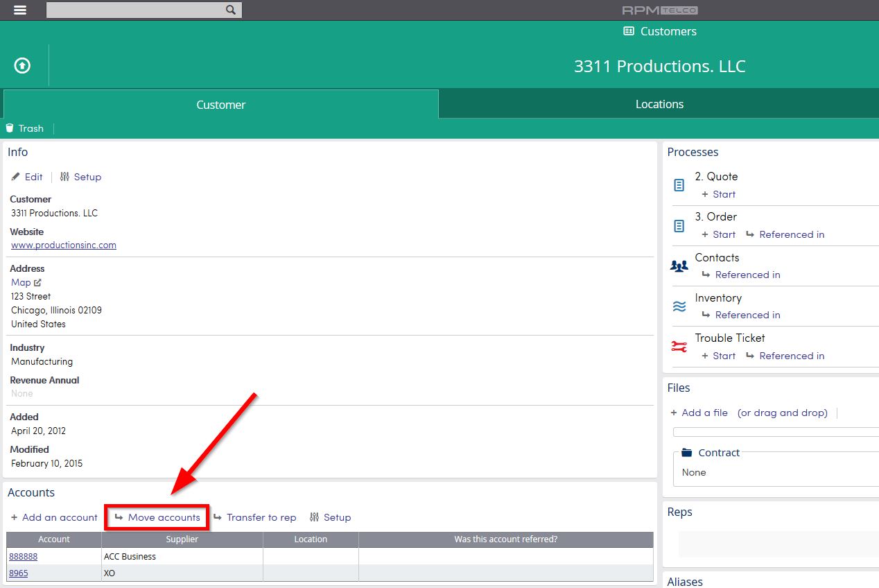Click the Quote document icon
The image size is (879, 588).
tap(679, 184)
